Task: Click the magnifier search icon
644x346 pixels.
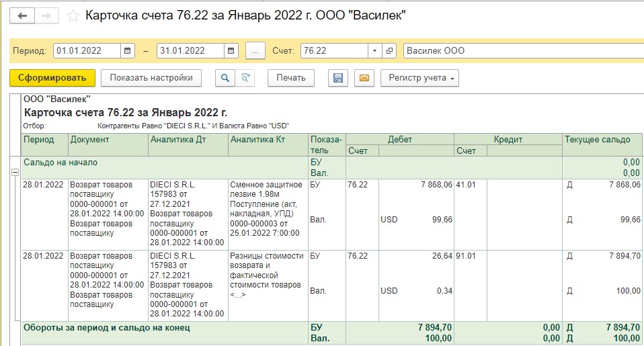Action: click(225, 78)
